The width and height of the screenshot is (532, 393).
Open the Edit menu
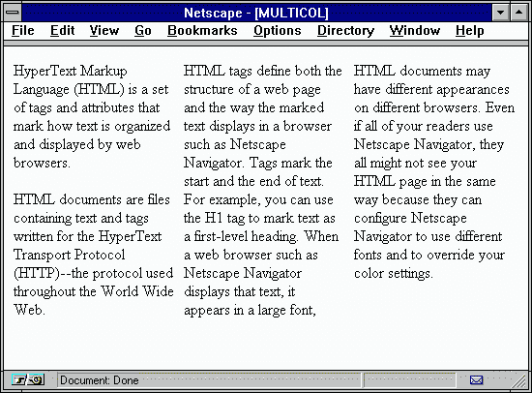(x=63, y=31)
